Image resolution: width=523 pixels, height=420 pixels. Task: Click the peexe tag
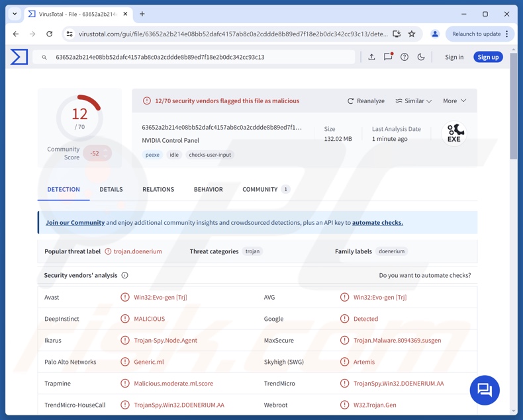pos(152,155)
